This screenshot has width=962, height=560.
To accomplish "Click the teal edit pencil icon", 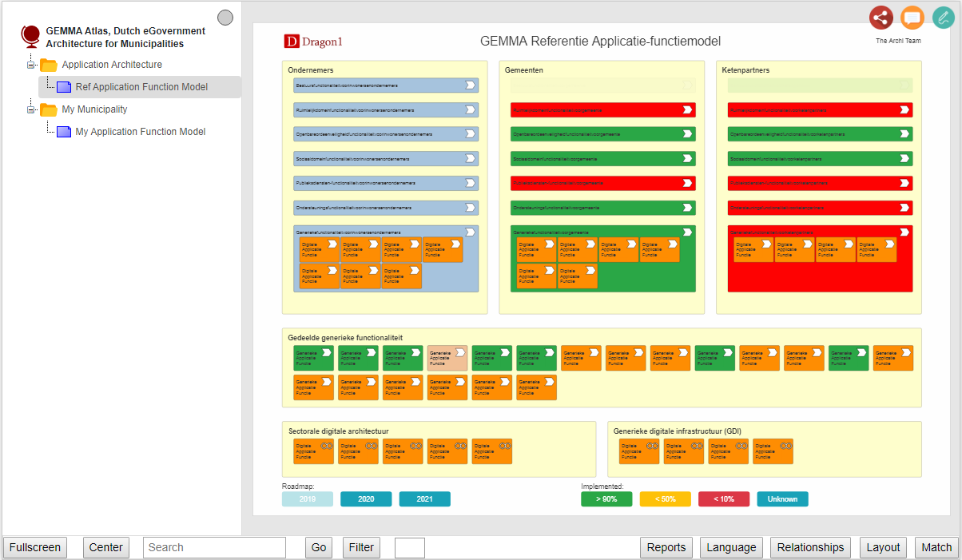I will pos(944,18).
